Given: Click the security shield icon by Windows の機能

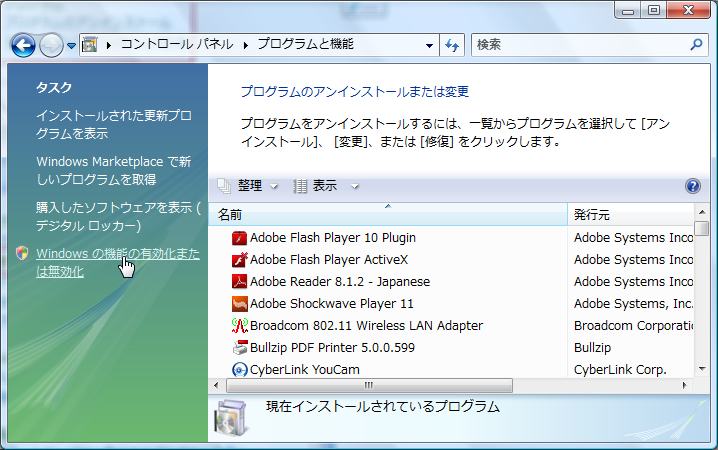Looking at the screenshot, I should pos(22,253).
